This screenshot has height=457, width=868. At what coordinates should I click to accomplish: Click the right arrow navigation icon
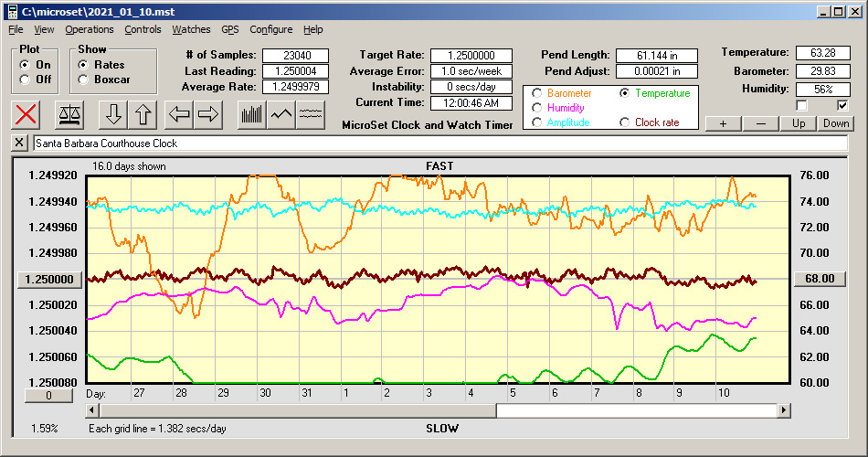click(207, 114)
